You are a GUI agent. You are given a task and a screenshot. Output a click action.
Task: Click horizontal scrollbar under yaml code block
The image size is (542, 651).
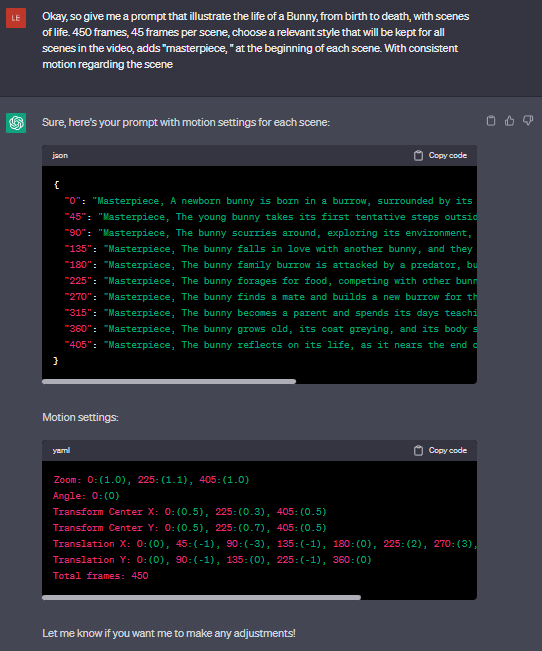pyautogui.click(x=201, y=597)
